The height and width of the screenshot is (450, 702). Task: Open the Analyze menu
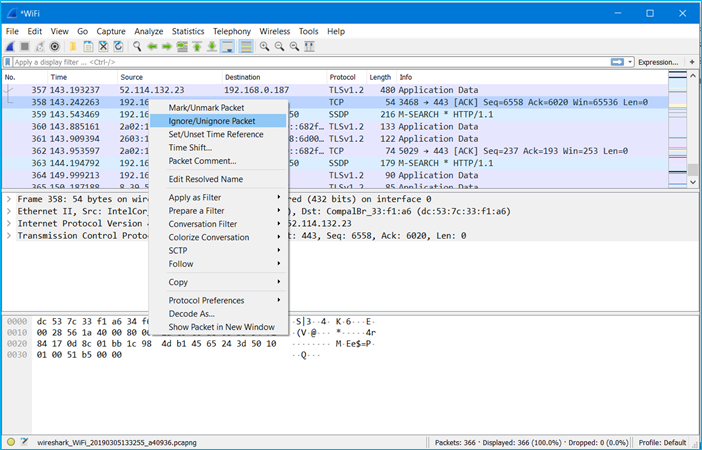pyautogui.click(x=149, y=31)
